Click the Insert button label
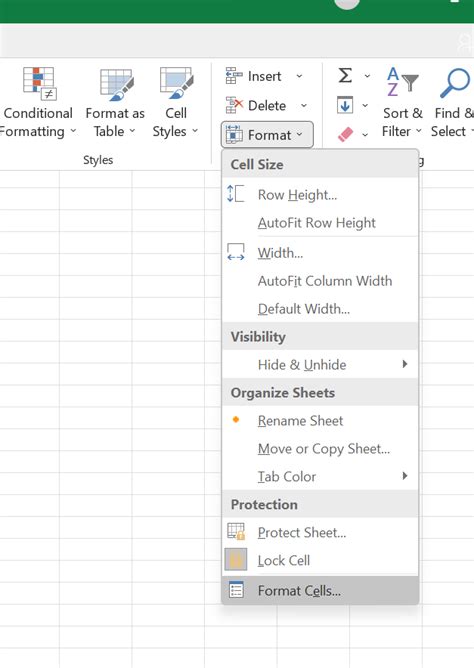 [264, 76]
